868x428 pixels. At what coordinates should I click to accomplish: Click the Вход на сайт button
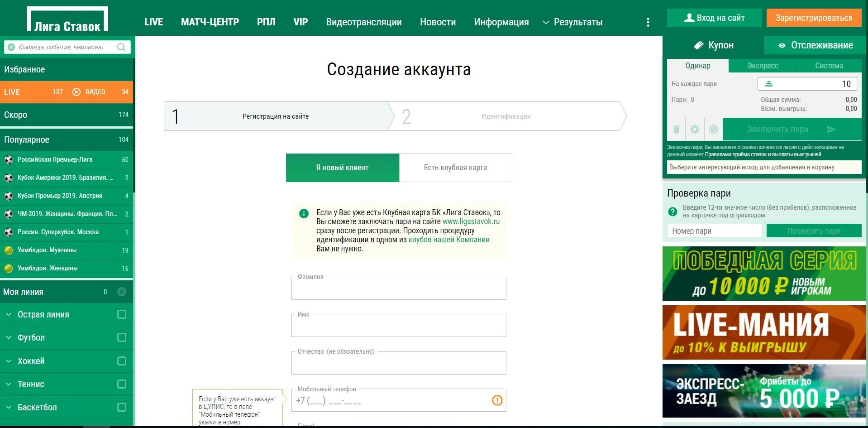[x=714, y=18]
